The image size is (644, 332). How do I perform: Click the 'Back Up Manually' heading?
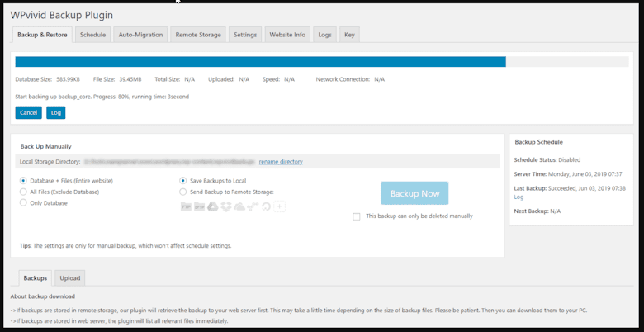coord(46,146)
